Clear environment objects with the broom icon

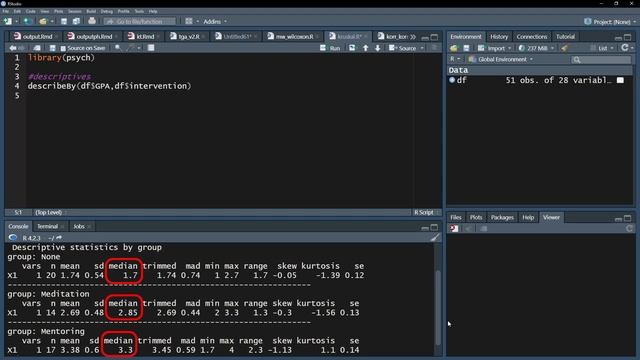click(564, 48)
